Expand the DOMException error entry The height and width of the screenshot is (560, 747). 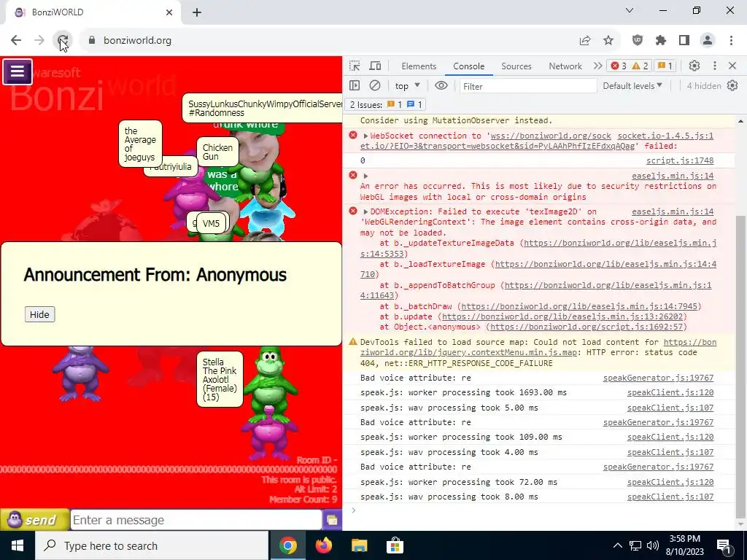tap(365, 212)
